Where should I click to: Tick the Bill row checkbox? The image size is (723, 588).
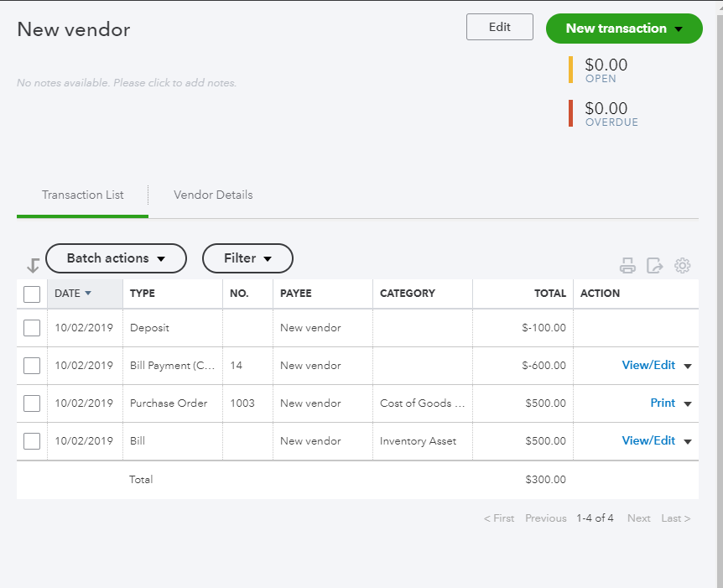[x=32, y=441]
